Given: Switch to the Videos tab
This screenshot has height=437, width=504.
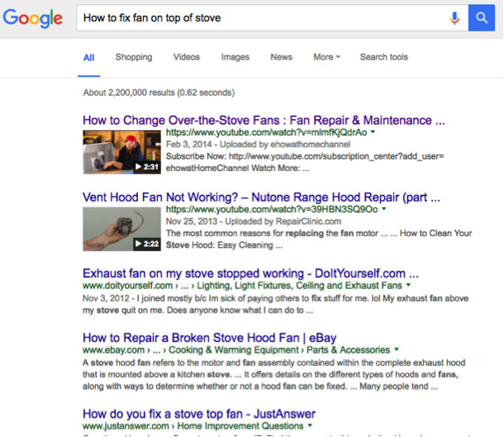Looking at the screenshot, I should click(x=187, y=57).
